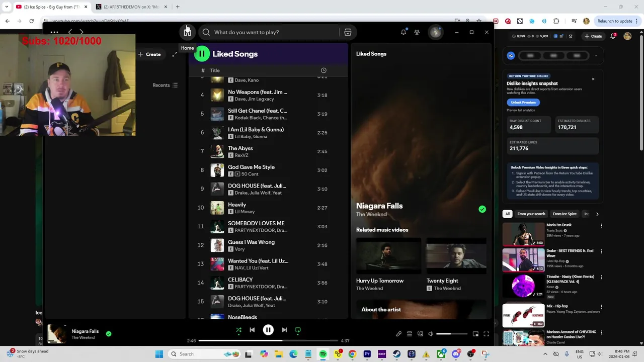This screenshot has width=644, height=362.
Task: Open Spotify miniplayer
Action: click(x=475, y=334)
